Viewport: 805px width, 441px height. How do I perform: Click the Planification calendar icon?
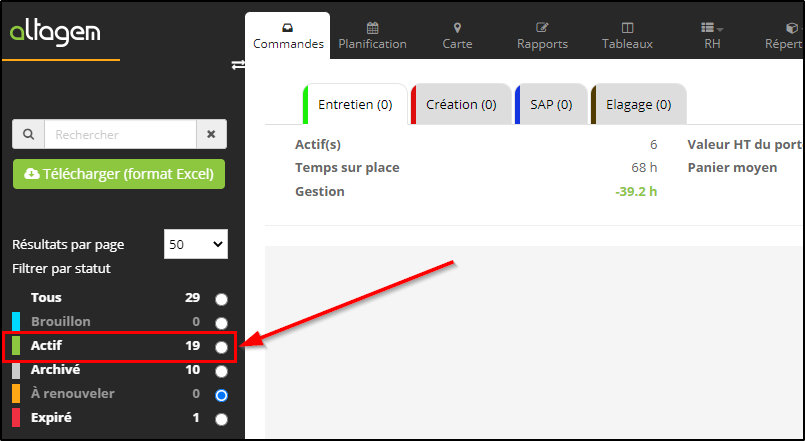(x=372, y=27)
